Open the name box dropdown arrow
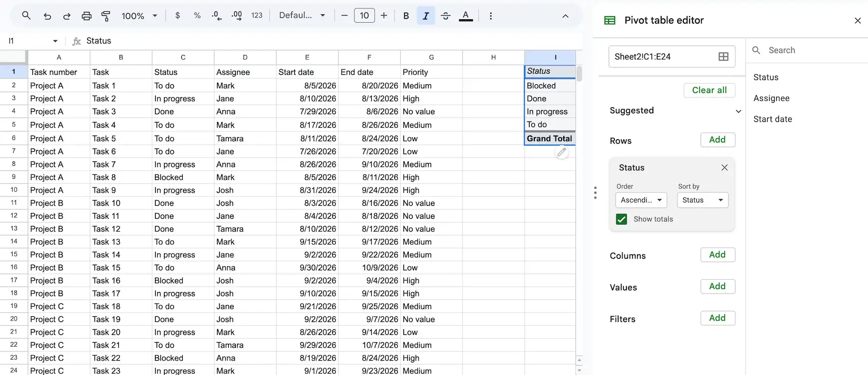Viewport: 868px width, 375px height. tap(55, 41)
